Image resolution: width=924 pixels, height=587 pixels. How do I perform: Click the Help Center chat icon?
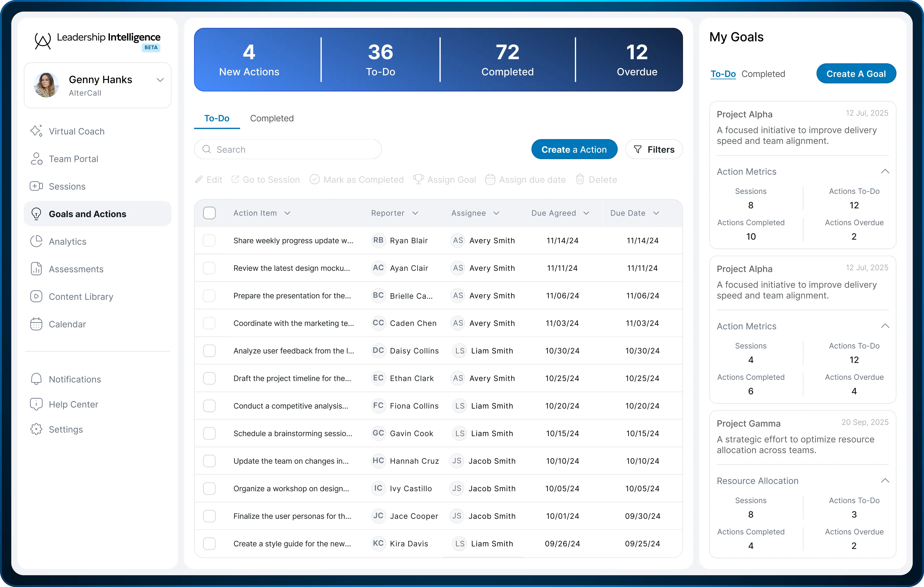[36, 404]
